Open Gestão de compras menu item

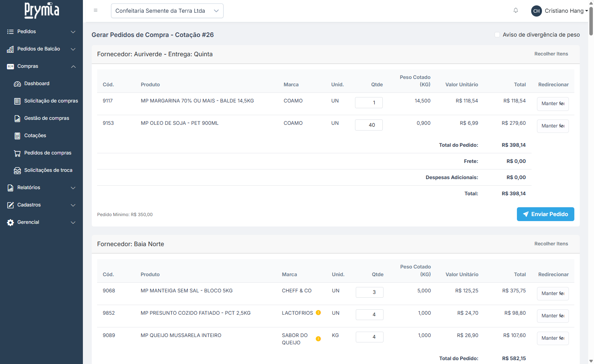(47, 118)
